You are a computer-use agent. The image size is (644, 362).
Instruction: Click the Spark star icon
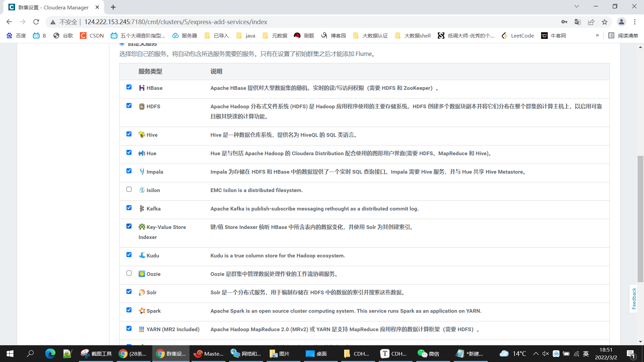click(142, 311)
